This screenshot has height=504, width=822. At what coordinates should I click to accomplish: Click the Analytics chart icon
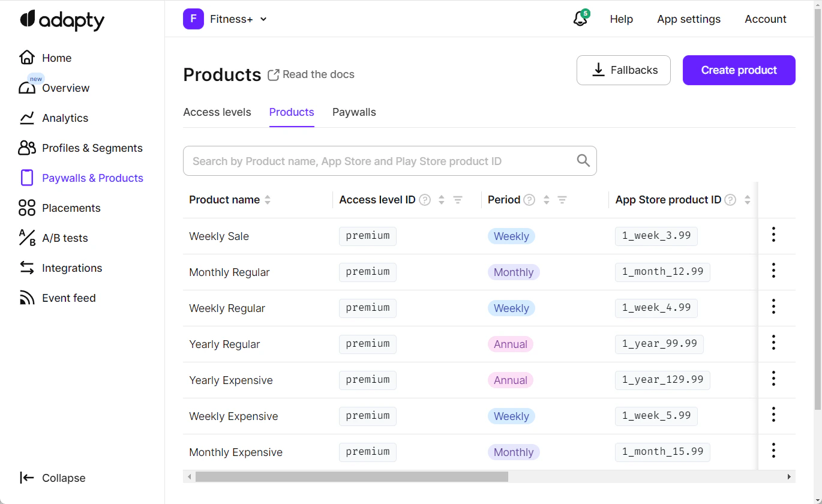pyautogui.click(x=27, y=118)
